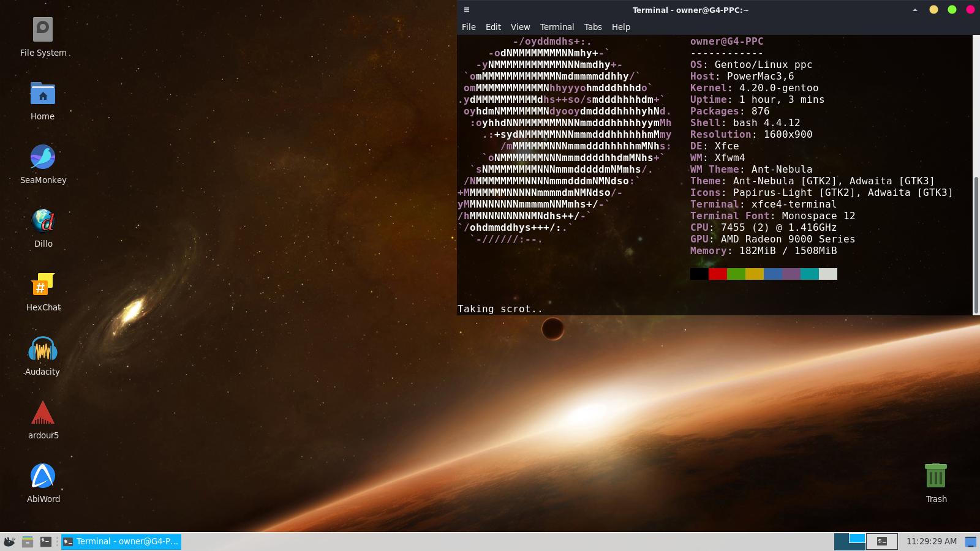Click the blue color block in neofetch output
Image resolution: width=980 pixels, height=551 pixels.
pos(773,274)
